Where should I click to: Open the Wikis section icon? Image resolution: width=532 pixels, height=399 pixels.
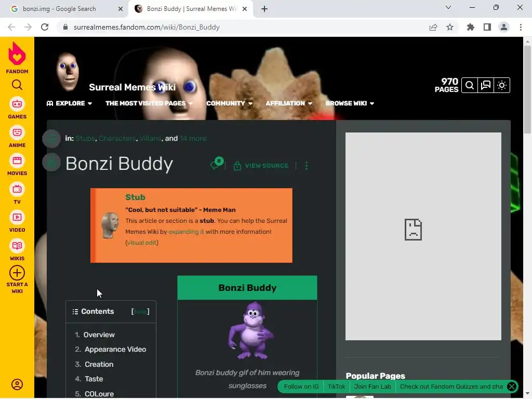pos(17,246)
